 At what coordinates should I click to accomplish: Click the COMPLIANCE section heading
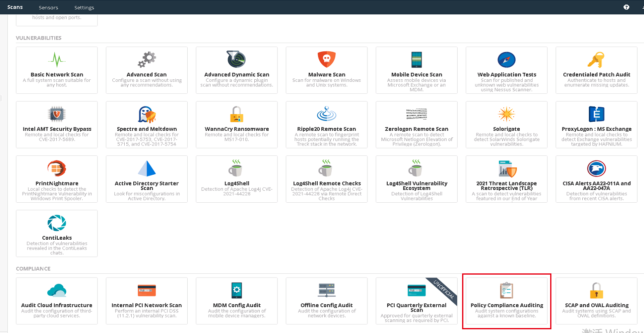pos(33,268)
